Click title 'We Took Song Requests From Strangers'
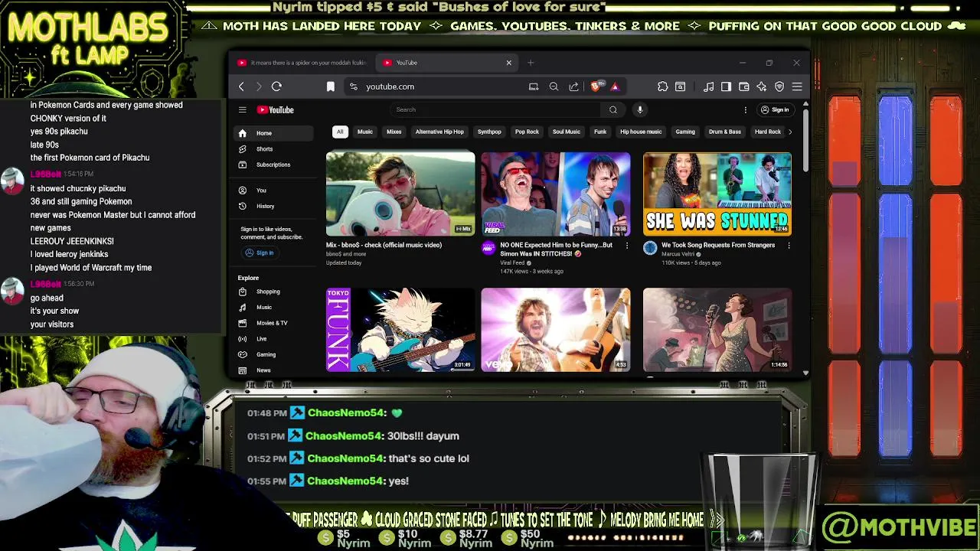 [x=718, y=245]
